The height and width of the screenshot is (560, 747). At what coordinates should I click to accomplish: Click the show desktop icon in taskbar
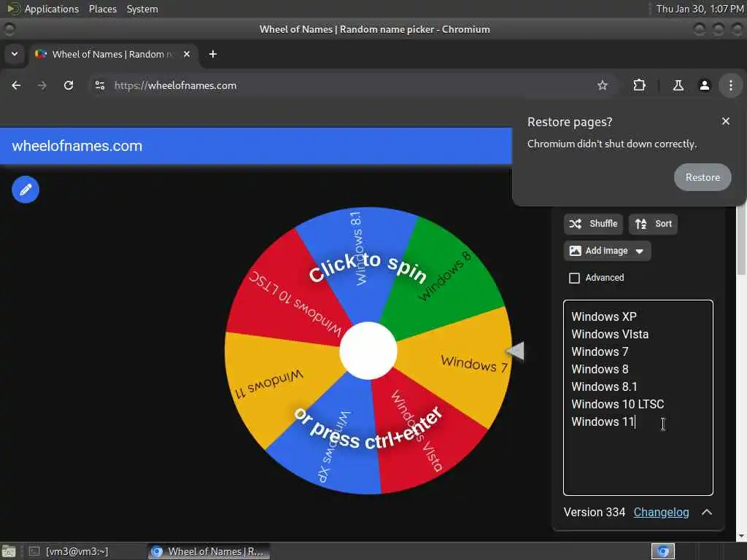(x=9, y=551)
